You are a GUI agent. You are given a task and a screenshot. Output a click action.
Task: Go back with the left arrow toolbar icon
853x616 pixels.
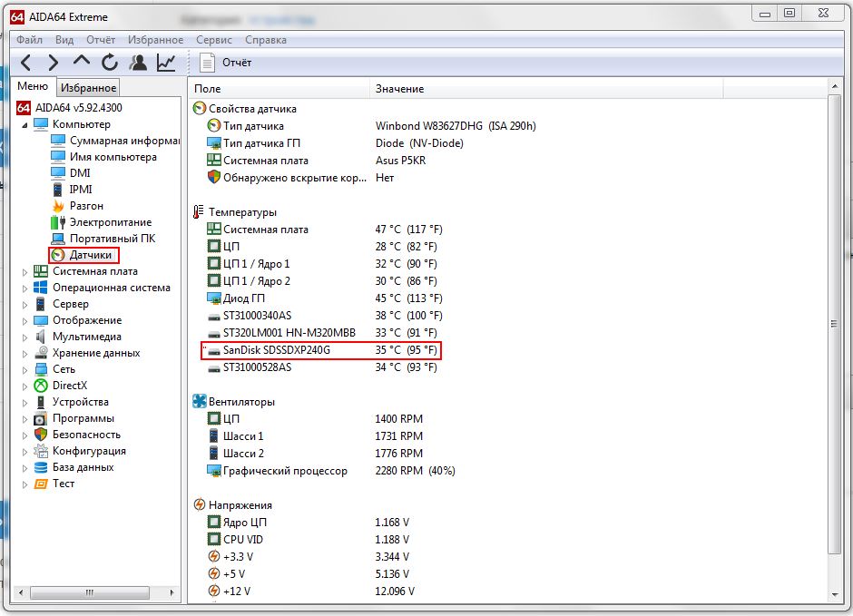25,63
